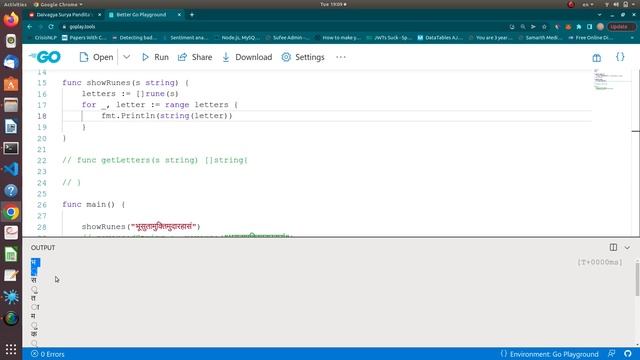The width and height of the screenshot is (640, 360).
Task: Collapse the OUTPUT panel with chevron
Action: [x=627, y=247]
